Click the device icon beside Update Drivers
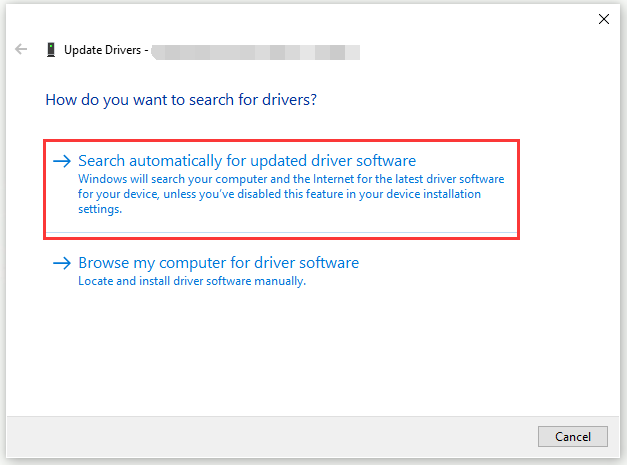627x465 pixels. [x=50, y=49]
